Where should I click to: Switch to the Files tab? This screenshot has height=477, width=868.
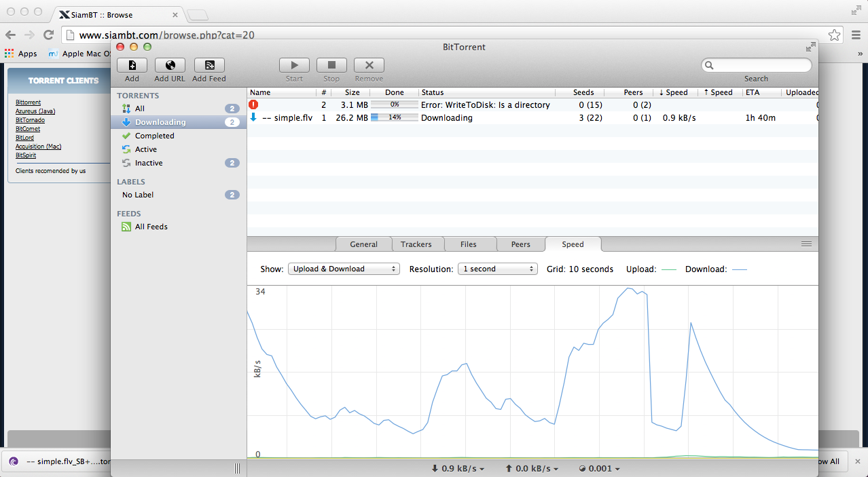point(469,244)
